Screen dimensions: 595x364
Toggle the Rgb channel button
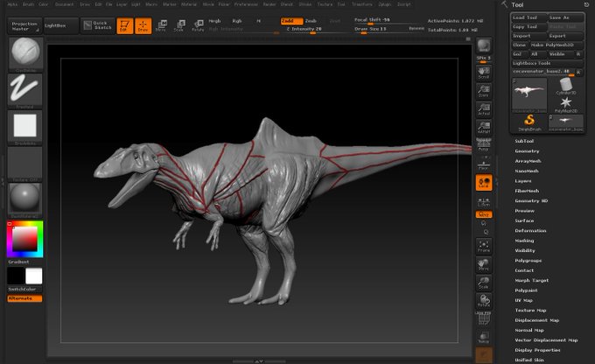pyautogui.click(x=236, y=19)
